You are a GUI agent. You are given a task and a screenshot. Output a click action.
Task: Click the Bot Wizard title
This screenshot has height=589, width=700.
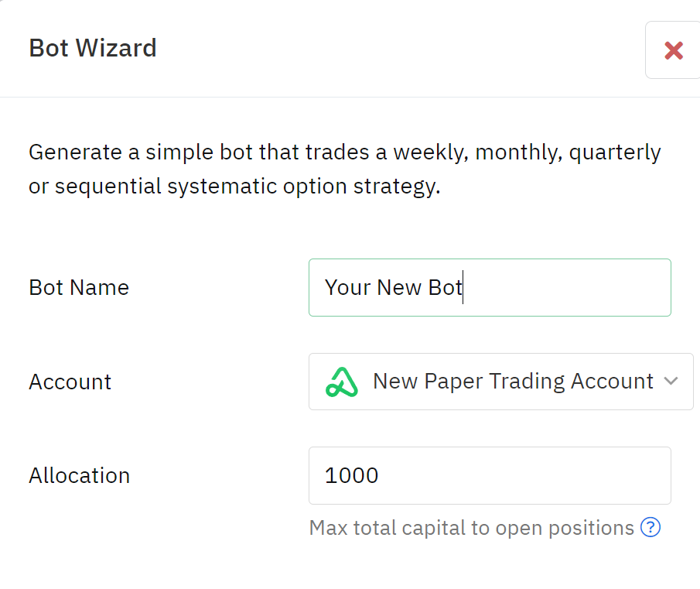(93, 48)
